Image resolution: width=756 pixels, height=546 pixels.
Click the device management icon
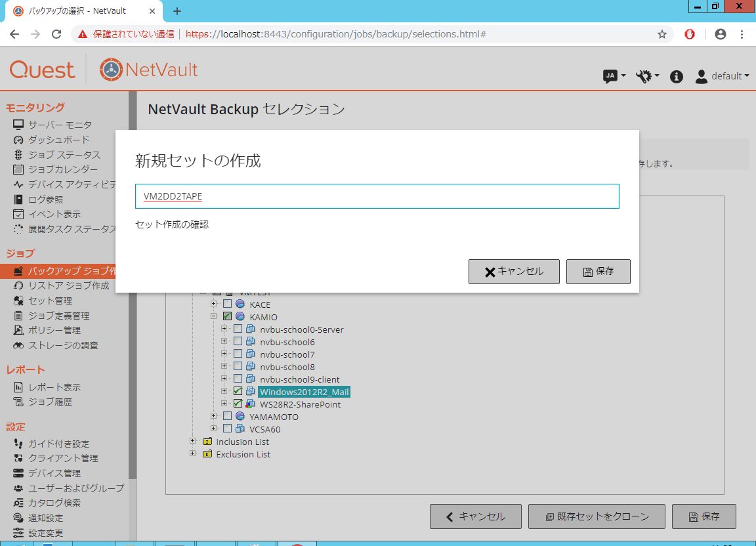pyautogui.click(x=18, y=472)
